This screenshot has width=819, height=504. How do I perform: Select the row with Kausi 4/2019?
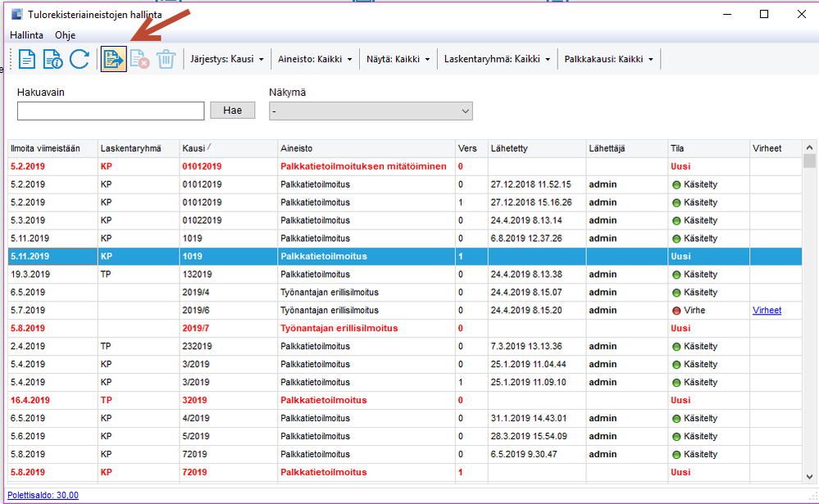click(405, 418)
